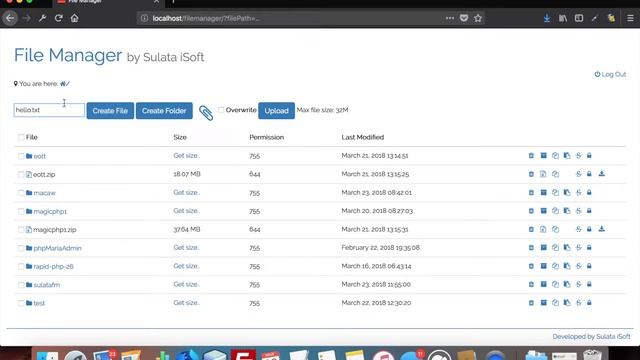Copy the eott folder using copy icon

pos(555,156)
